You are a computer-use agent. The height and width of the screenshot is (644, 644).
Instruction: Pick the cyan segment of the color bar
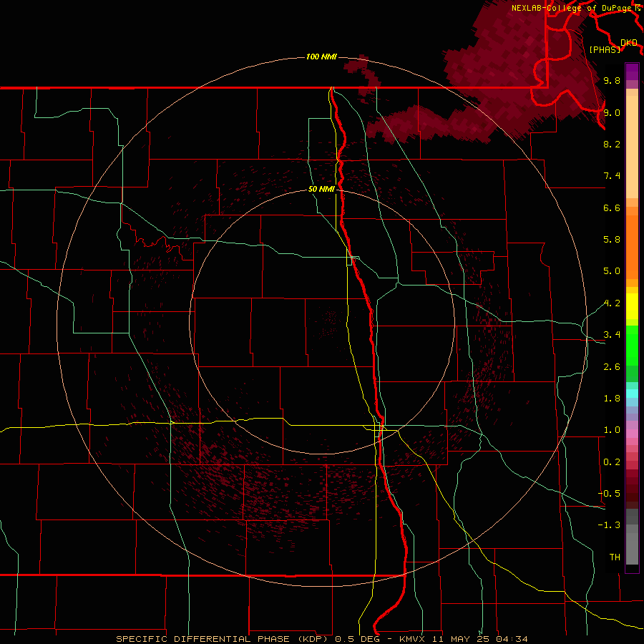(632, 394)
